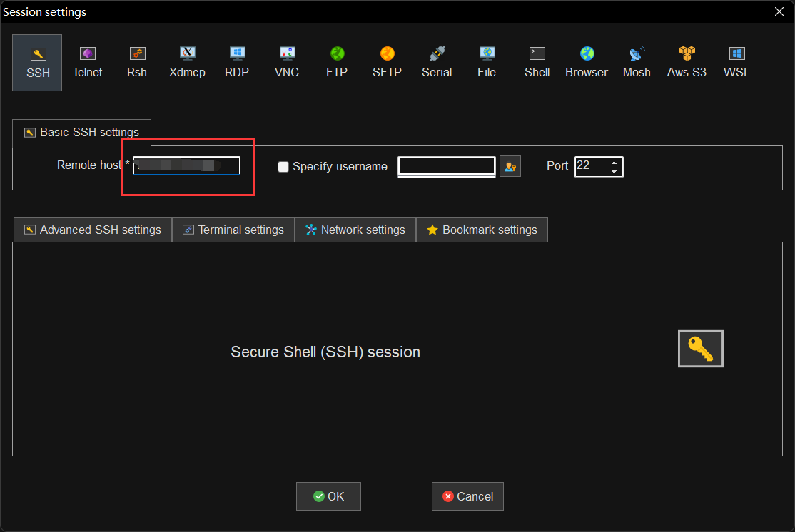Select the Rsh session icon
This screenshot has height=532, width=795.
pos(137,63)
